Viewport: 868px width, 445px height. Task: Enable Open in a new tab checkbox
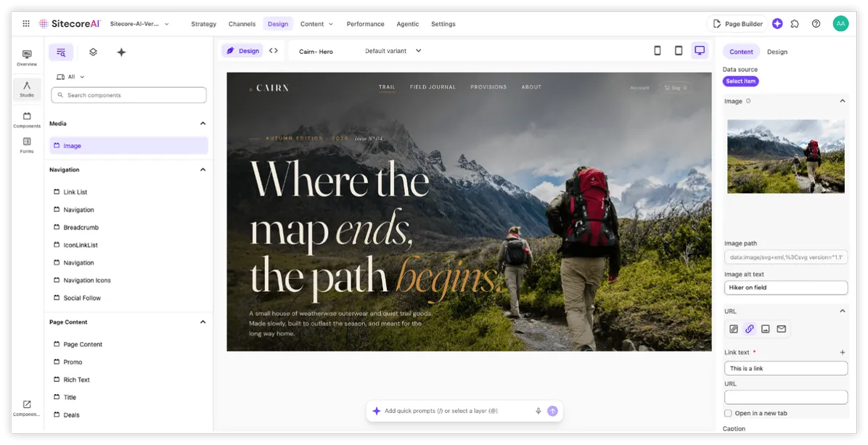pyautogui.click(x=728, y=413)
